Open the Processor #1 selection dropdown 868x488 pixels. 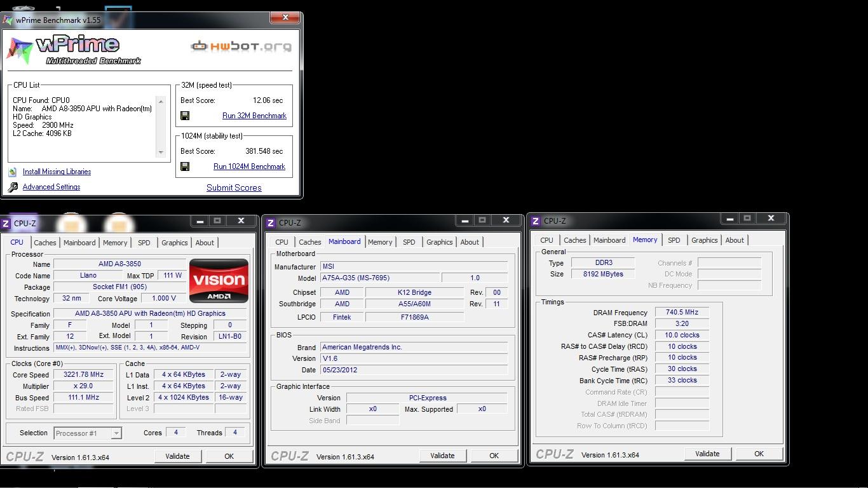116,433
